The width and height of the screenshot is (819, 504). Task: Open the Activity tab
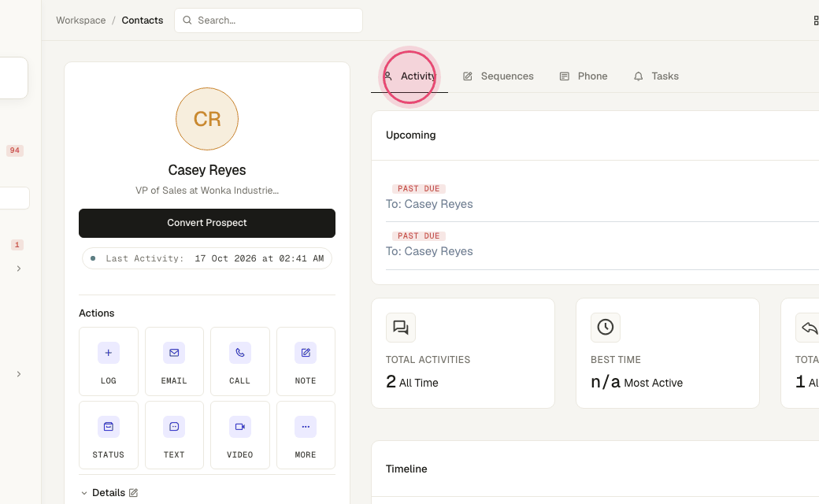pyautogui.click(x=409, y=76)
